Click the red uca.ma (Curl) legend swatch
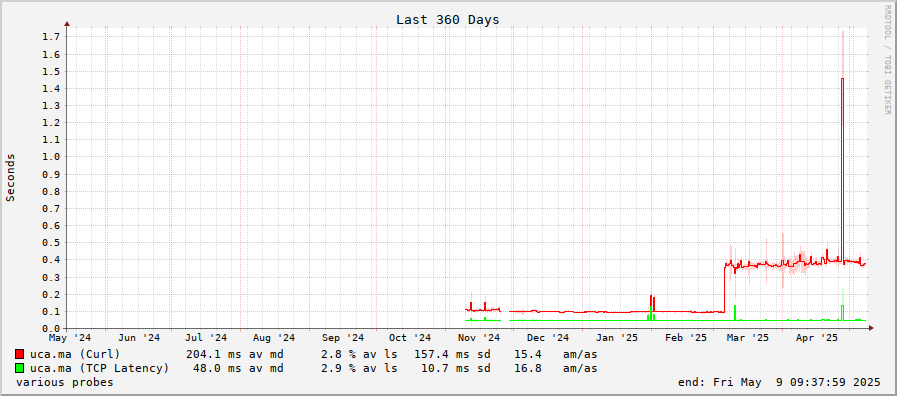This screenshot has height=396, width=897. (x=19, y=354)
